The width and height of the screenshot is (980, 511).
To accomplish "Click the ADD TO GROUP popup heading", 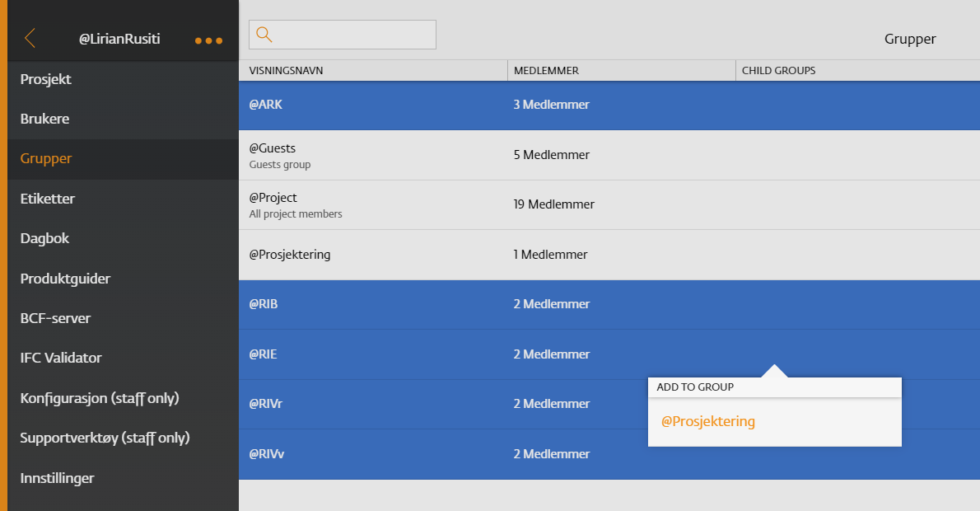I will pyautogui.click(x=695, y=387).
